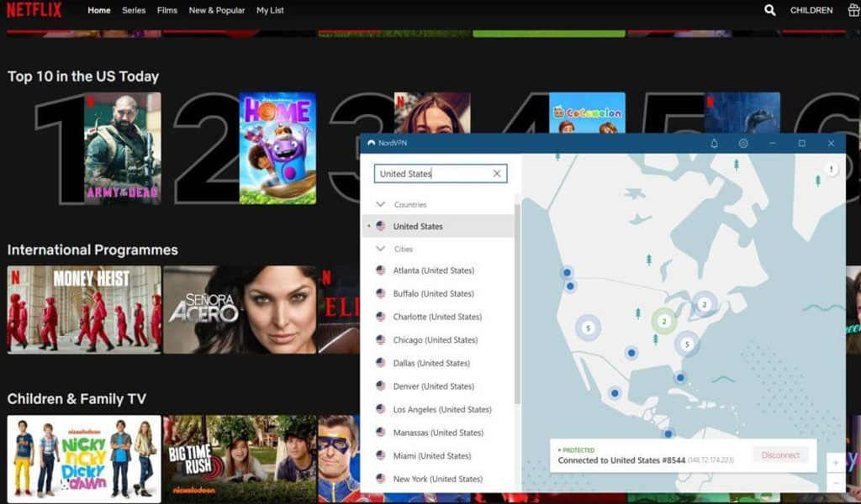The width and height of the screenshot is (861, 504).
Task: Click the NordVPN logo in title bar
Action: 371,143
